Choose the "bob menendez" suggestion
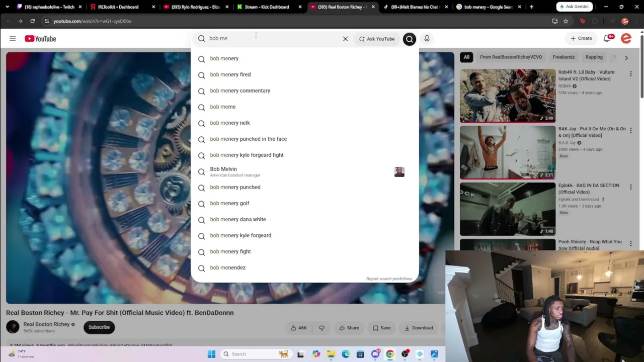This screenshot has width=644, height=362. pos(304,267)
